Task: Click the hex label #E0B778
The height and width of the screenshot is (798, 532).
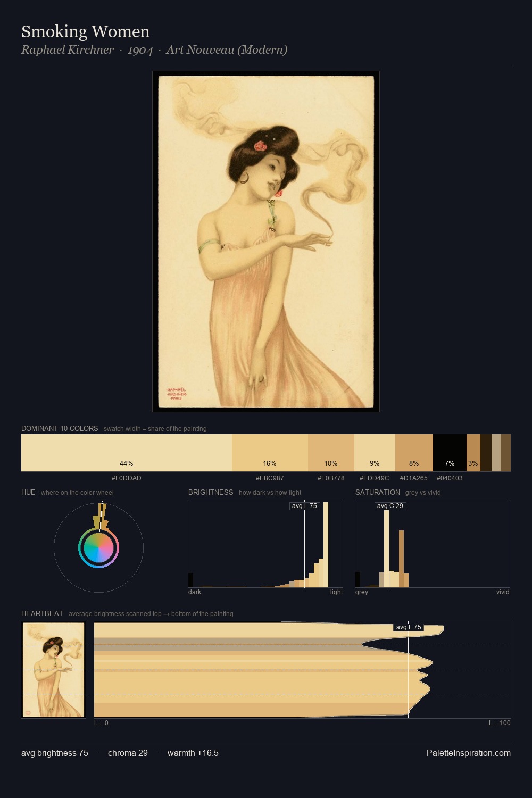Action: coord(331,478)
